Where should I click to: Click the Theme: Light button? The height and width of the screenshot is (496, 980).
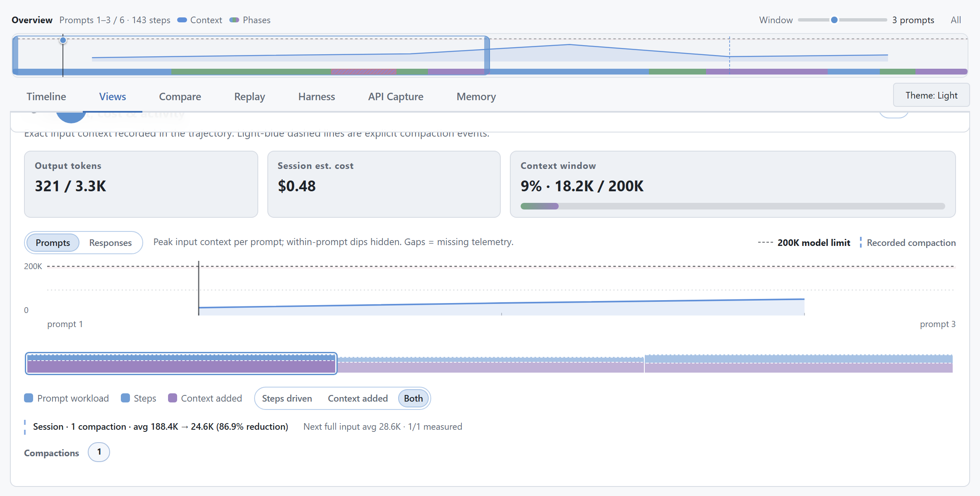pos(931,95)
